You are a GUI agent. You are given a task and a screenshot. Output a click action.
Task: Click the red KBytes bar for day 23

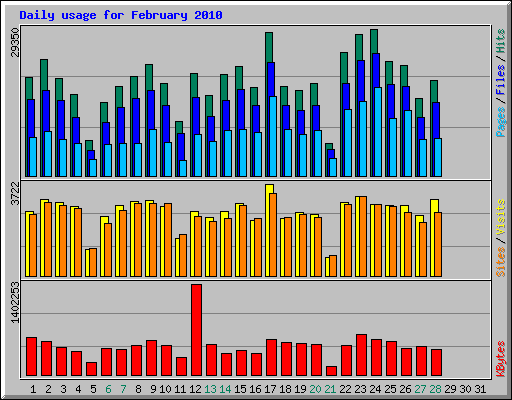pyautogui.click(x=361, y=355)
